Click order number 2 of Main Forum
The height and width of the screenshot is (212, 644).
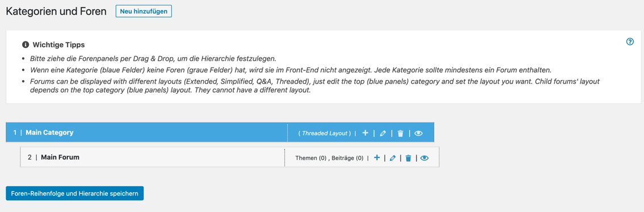click(30, 157)
